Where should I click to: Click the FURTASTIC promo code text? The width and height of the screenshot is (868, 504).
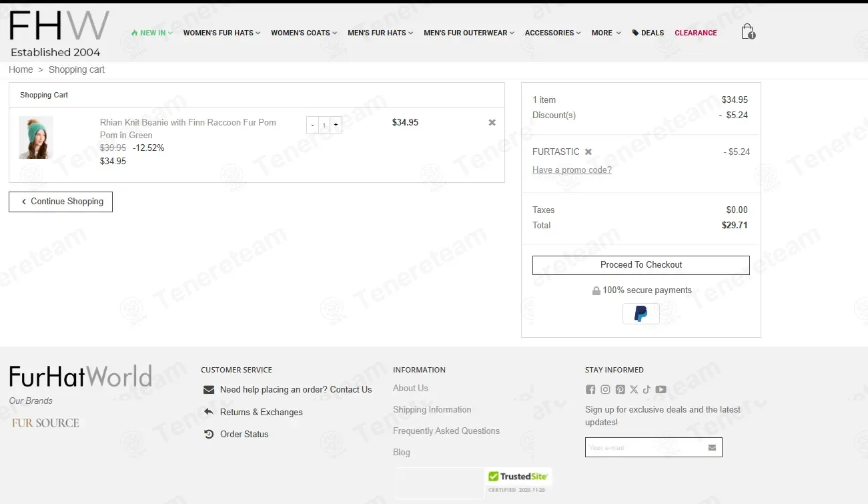[x=556, y=152]
